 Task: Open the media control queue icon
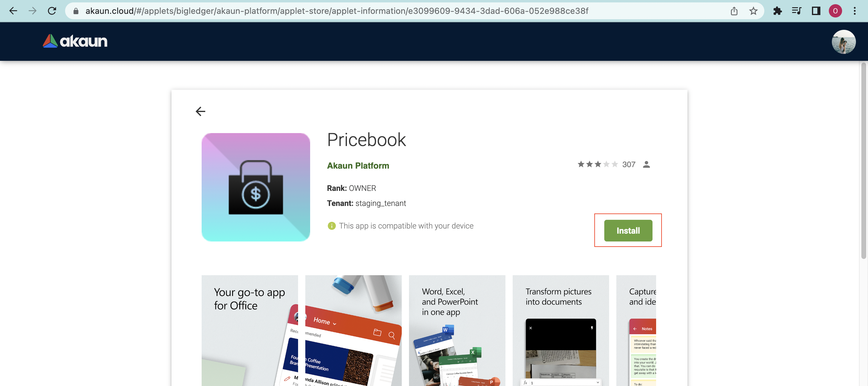click(x=797, y=11)
